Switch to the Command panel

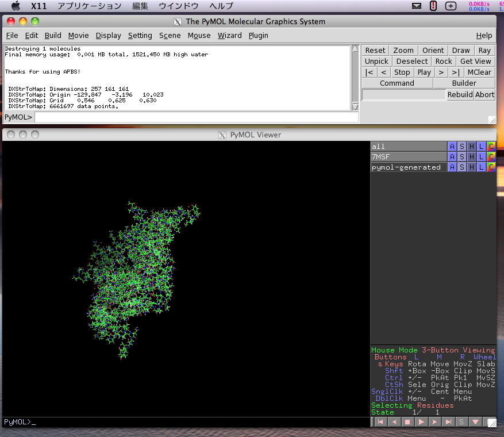[397, 83]
